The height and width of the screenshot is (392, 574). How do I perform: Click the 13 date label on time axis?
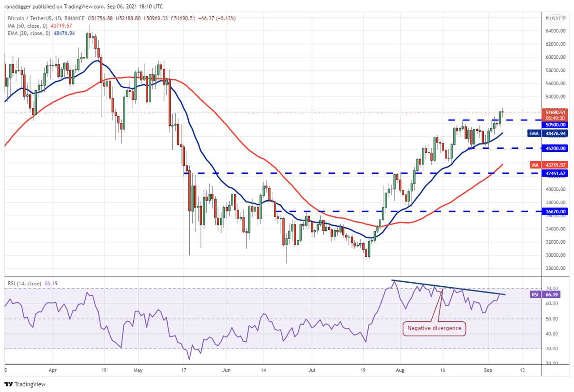tap(522, 371)
